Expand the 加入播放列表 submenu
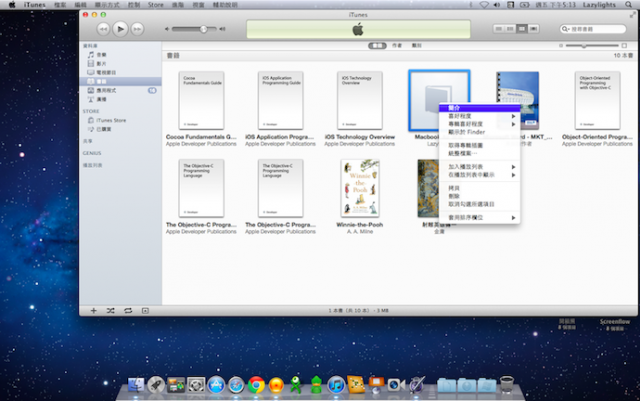 [x=479, y=167]
